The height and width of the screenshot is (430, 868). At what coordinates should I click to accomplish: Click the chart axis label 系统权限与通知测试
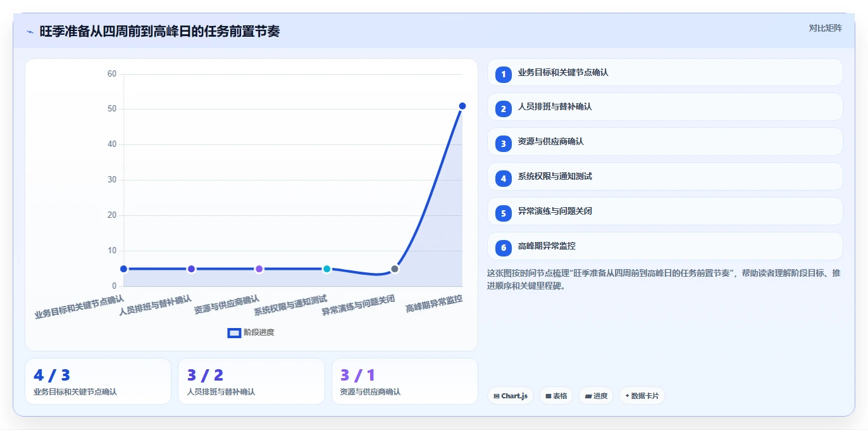tap(291, 305)
